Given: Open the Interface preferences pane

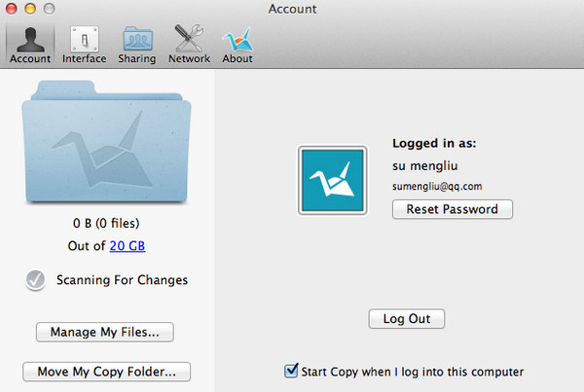Looking at the screenshot, I should point(85,45).
